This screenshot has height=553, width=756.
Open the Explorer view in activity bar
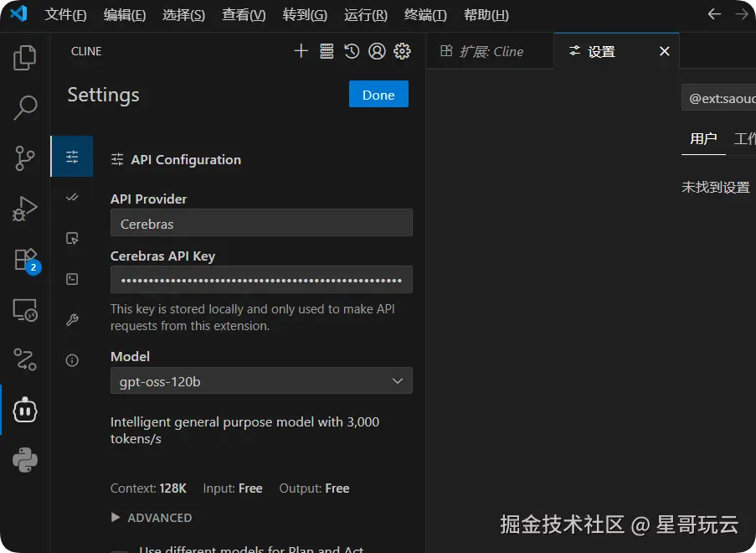tap(24, 58)
